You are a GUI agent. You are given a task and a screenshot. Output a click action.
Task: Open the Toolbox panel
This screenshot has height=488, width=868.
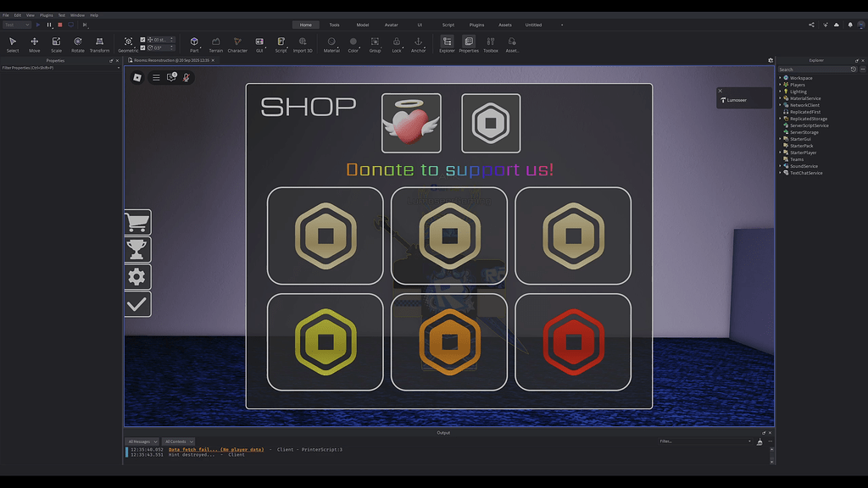pos(491,42)
